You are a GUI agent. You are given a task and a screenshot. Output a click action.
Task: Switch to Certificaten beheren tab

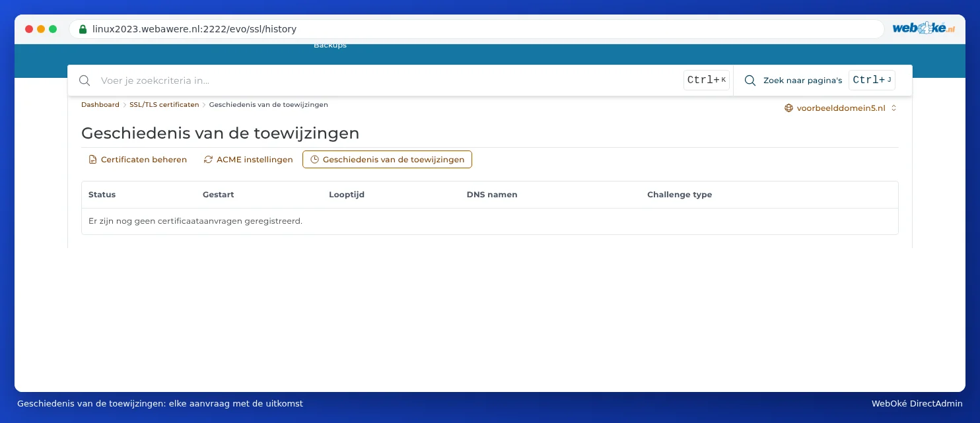[x=137, y=160]
